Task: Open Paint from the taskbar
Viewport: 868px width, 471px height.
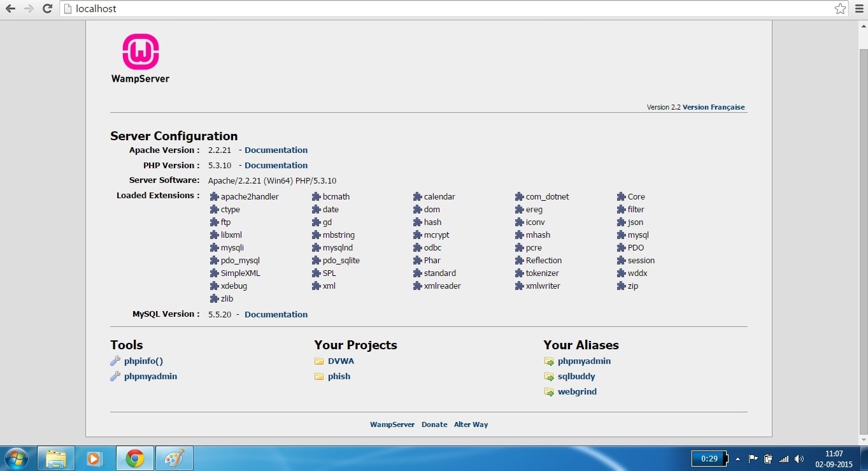Action: click(173, 458)
